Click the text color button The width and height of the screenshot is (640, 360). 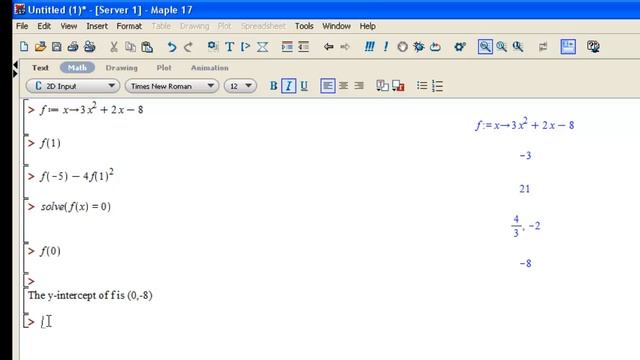tap(382, 86)
